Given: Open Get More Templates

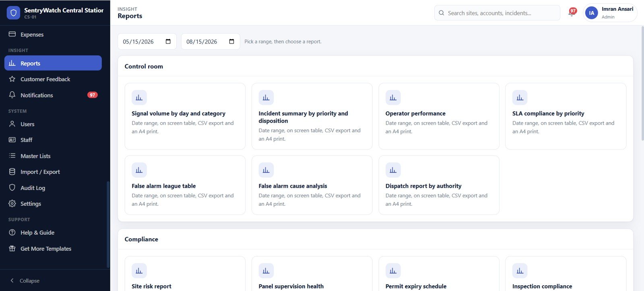Looking at the screenshot, I should click(53, 248).
